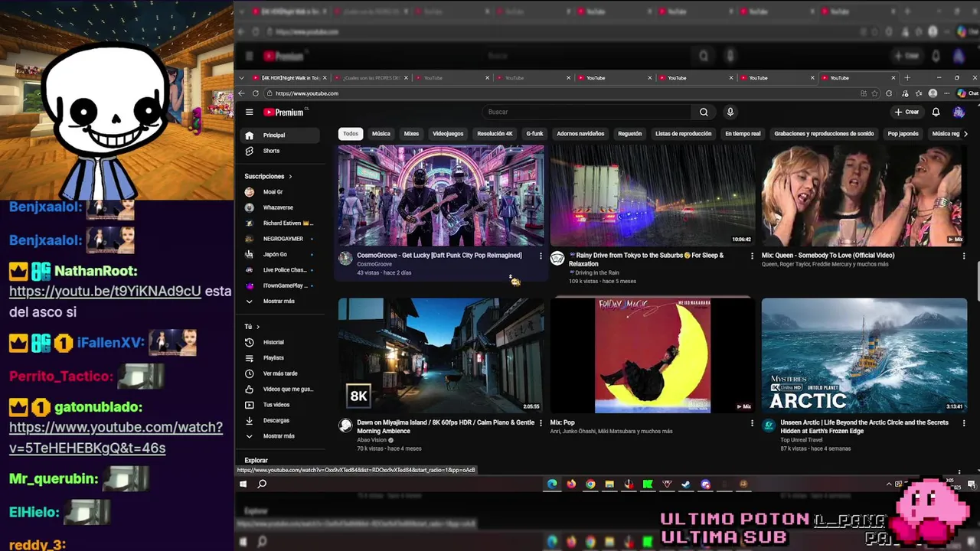This screenshot has width=980, height=551.
Task: Open Live Police Chas... channel subscription
Action: (x=279, y=270)
